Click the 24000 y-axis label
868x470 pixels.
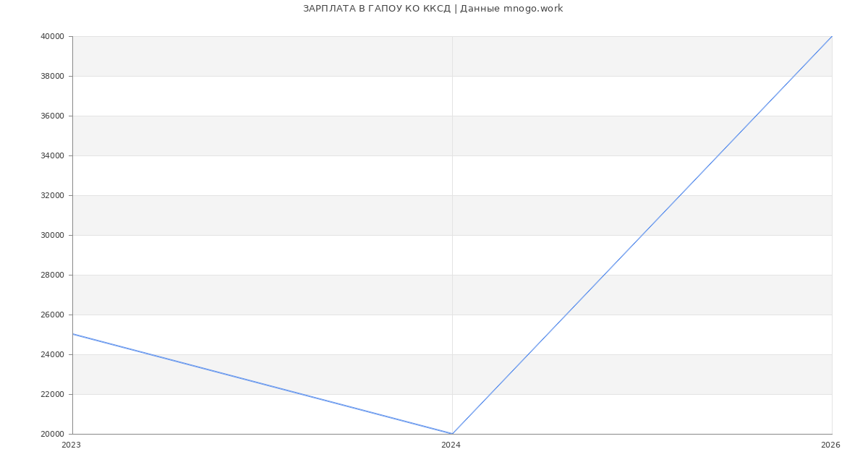tap(51, 354)
